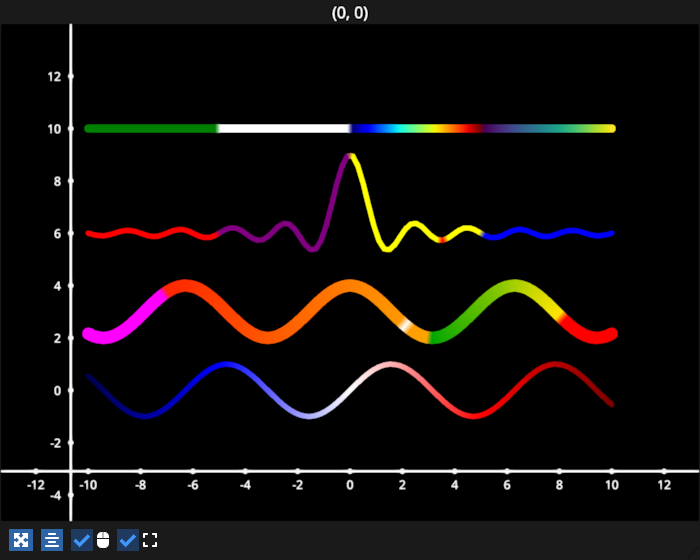
Task: Click the white mouse icon
Action: pos(103,540)
